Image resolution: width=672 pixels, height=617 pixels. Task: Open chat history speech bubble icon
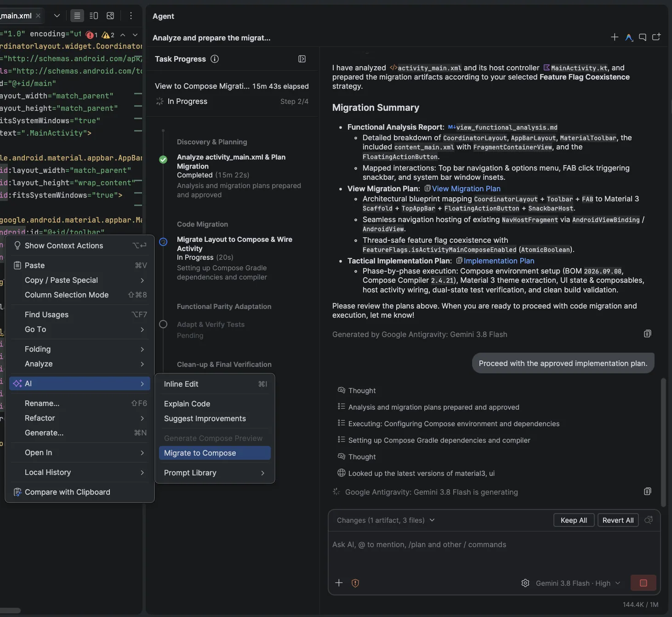tap(643, 37)
